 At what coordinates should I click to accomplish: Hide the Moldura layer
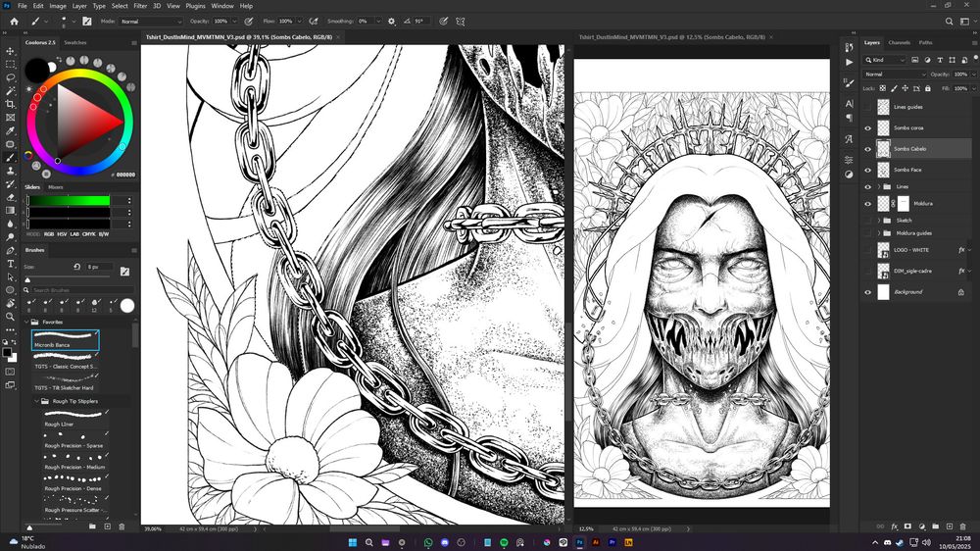867,204
